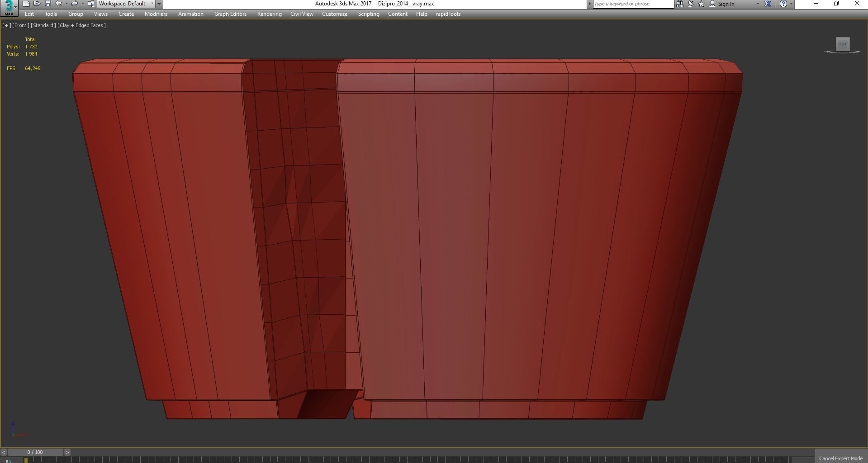The height and width of the screenshot is (463, 868).
Task: Expand the InfoCenter search box arrow
Action: click(589, 4)
